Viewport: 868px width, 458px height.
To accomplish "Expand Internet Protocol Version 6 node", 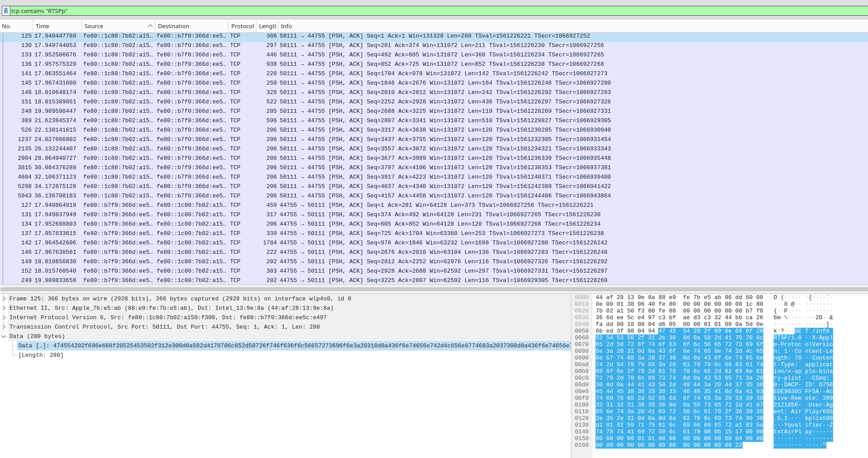I will pos(4,317).
